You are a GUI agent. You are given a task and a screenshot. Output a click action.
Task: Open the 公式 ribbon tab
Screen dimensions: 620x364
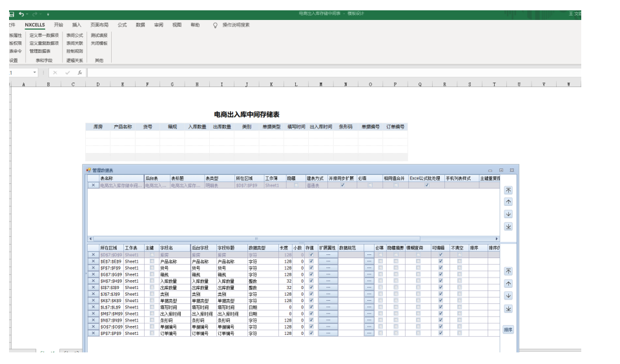tap(122, 25)
